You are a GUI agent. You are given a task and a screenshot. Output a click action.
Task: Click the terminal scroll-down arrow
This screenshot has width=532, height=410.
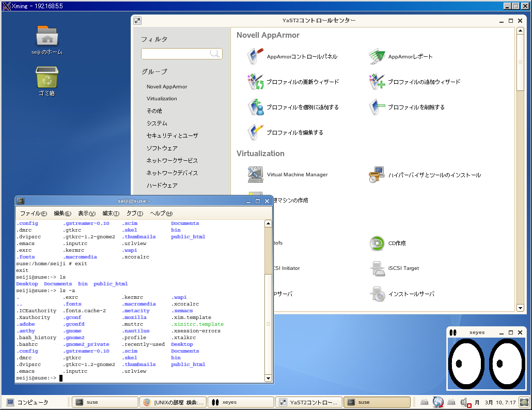(268, 378)
